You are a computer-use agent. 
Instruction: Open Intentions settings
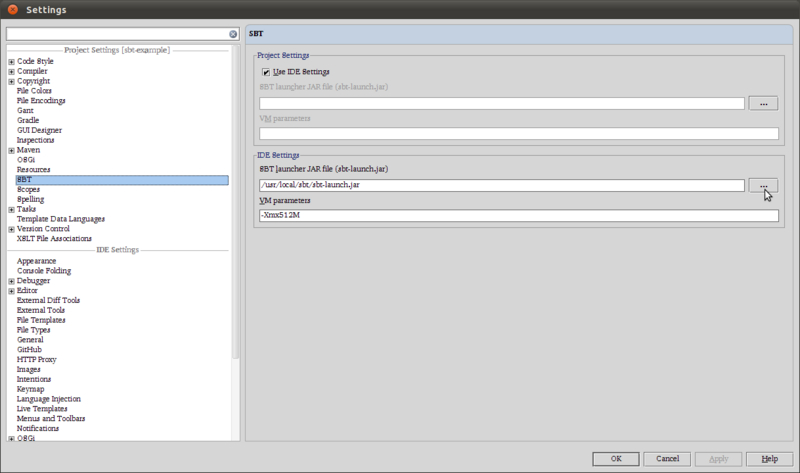coord(34,379)
